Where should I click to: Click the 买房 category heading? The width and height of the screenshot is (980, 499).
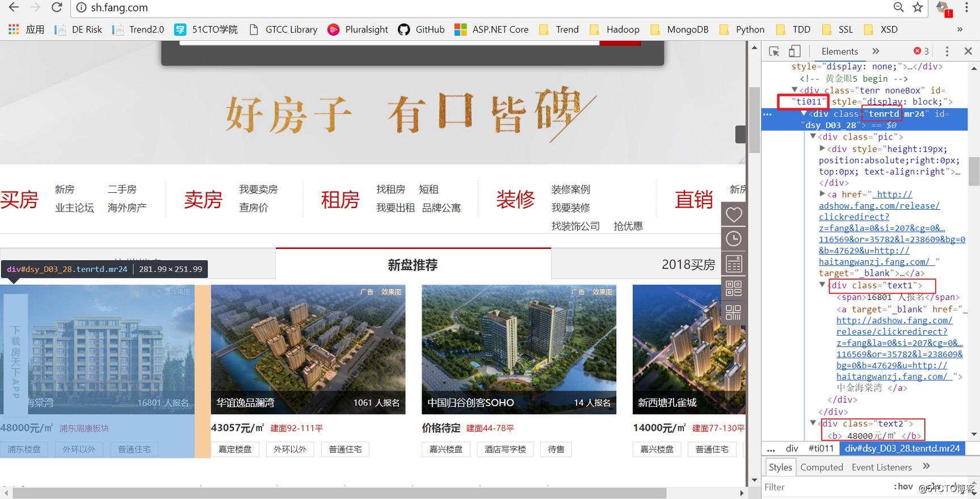point(19,200)
